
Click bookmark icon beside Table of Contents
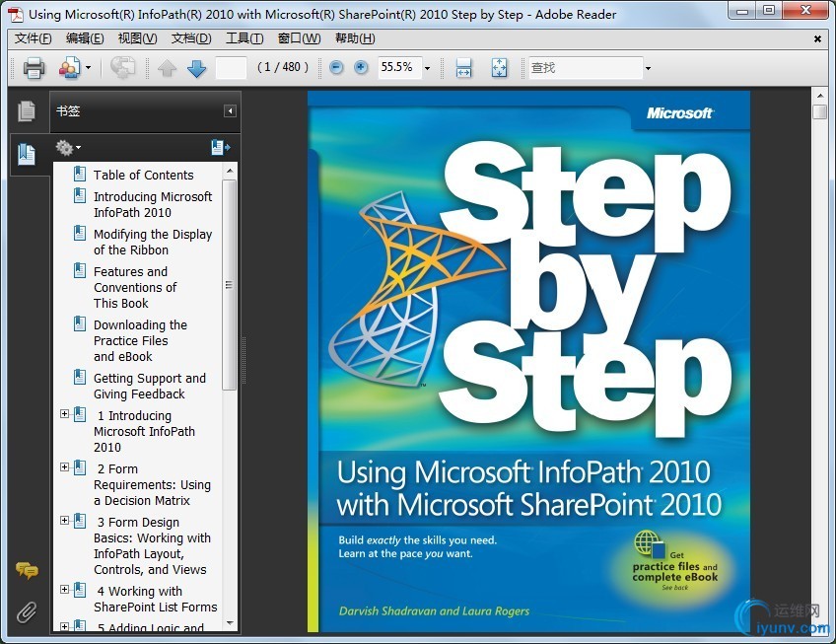(80, 174)
